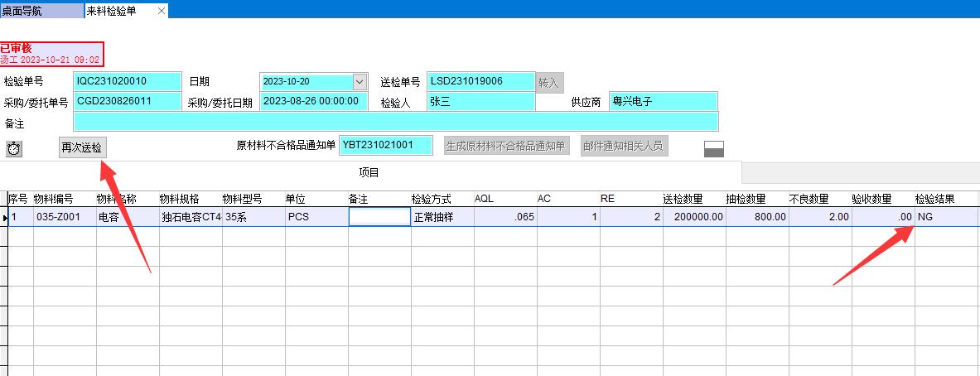980x376 pixels.
Task: Click the 项目 section tab
Action: coord(369,172)
